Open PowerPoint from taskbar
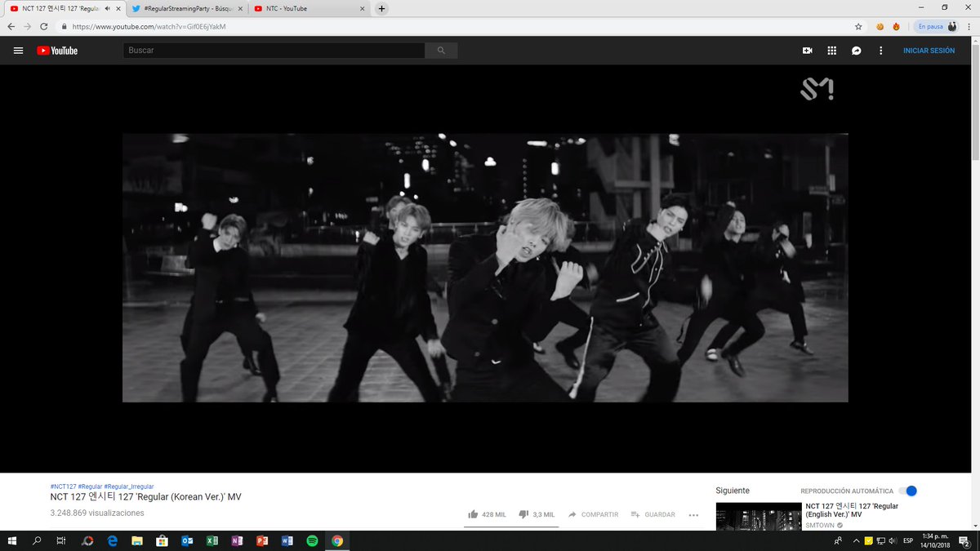 pyautogui.click(x=262, y=540)
